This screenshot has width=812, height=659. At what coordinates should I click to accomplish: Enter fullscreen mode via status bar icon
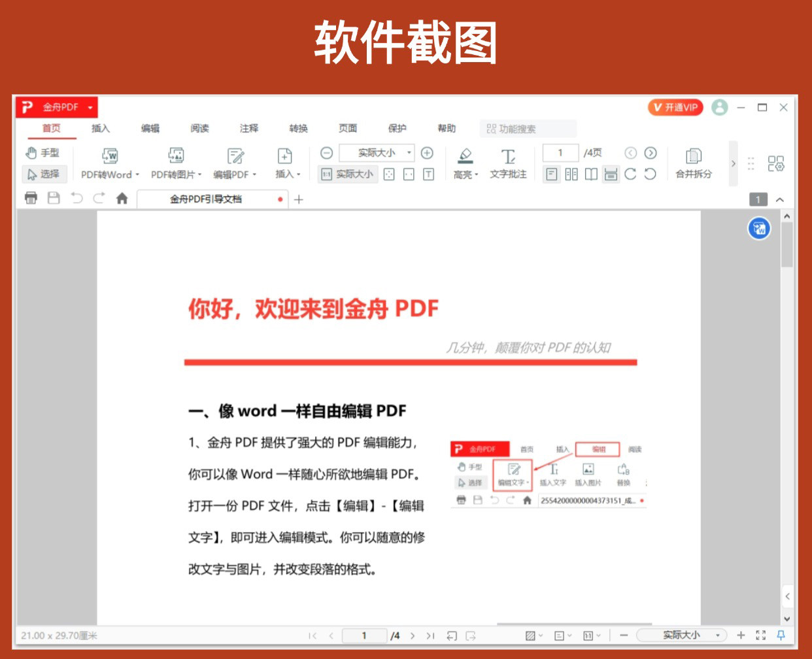pos(760,635)
